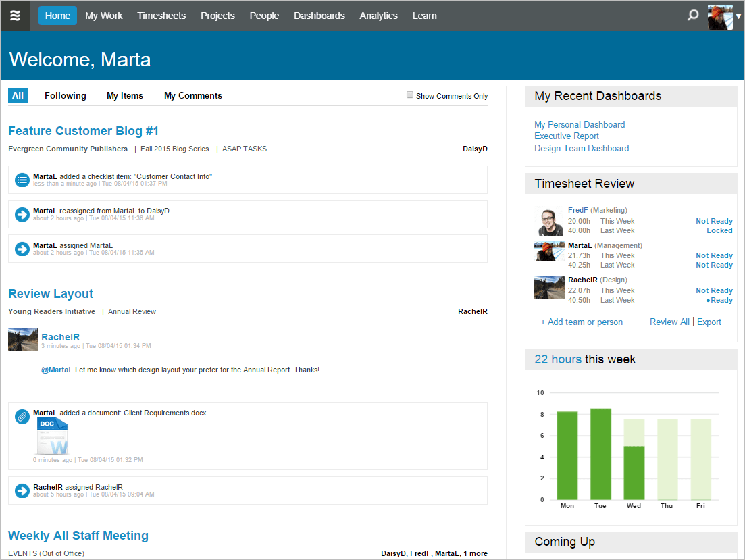Switch to the Following tab
The height and width of the screenshot is (560, 745).
point(66,96)
